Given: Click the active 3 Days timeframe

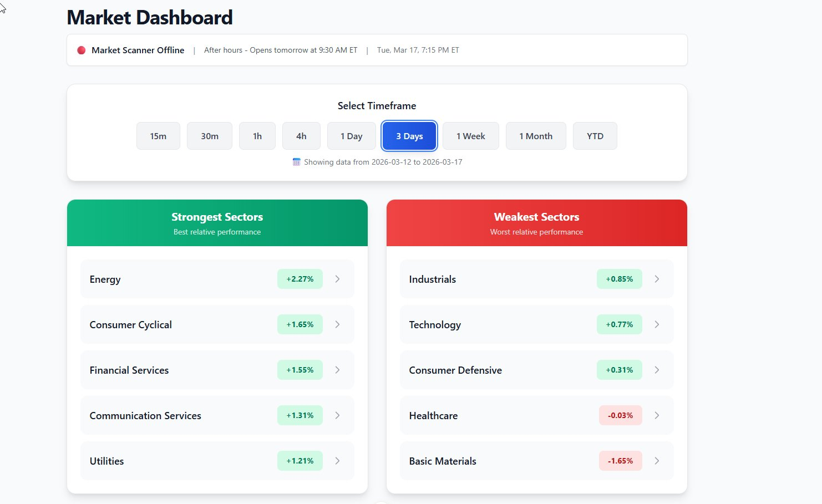Looking at the screenshot, I should [x=409, y=136].
